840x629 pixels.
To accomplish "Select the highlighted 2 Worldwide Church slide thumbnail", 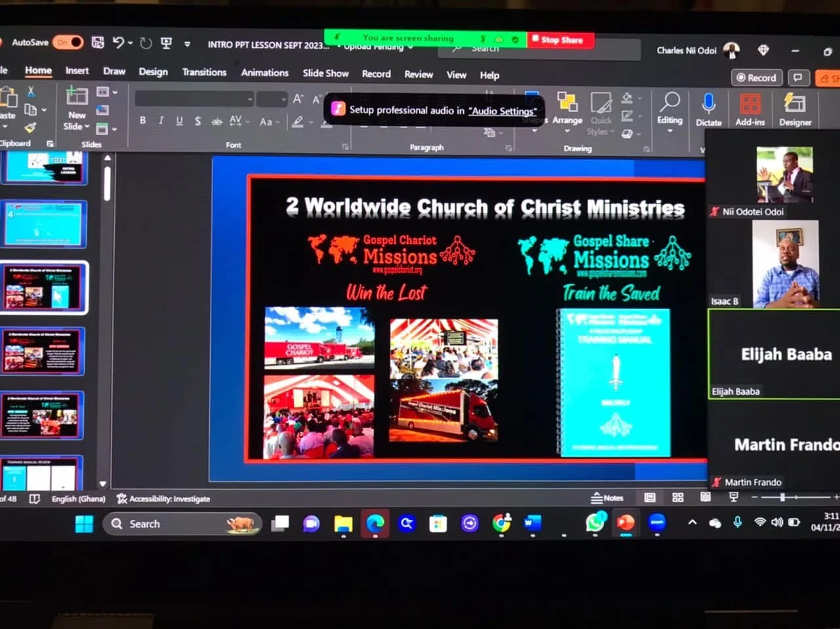I will tap(43, 288).
